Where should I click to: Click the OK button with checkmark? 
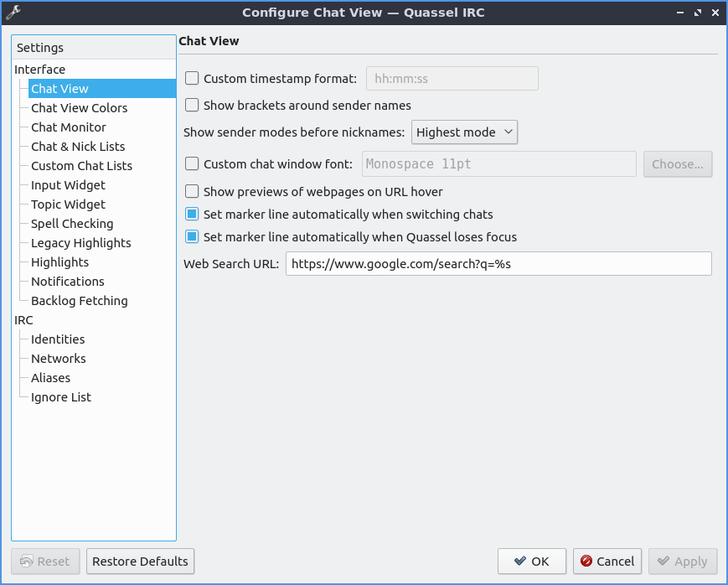tap(531, 562)
